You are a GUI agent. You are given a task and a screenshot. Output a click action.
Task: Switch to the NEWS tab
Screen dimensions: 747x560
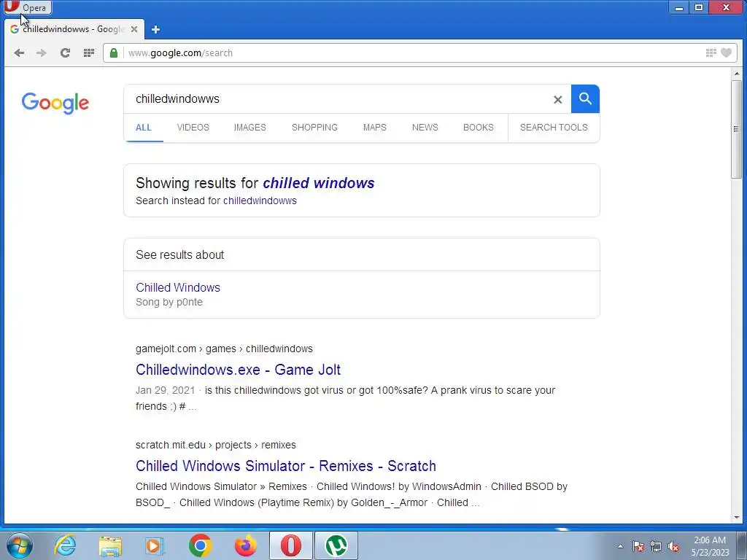[425, 128]
